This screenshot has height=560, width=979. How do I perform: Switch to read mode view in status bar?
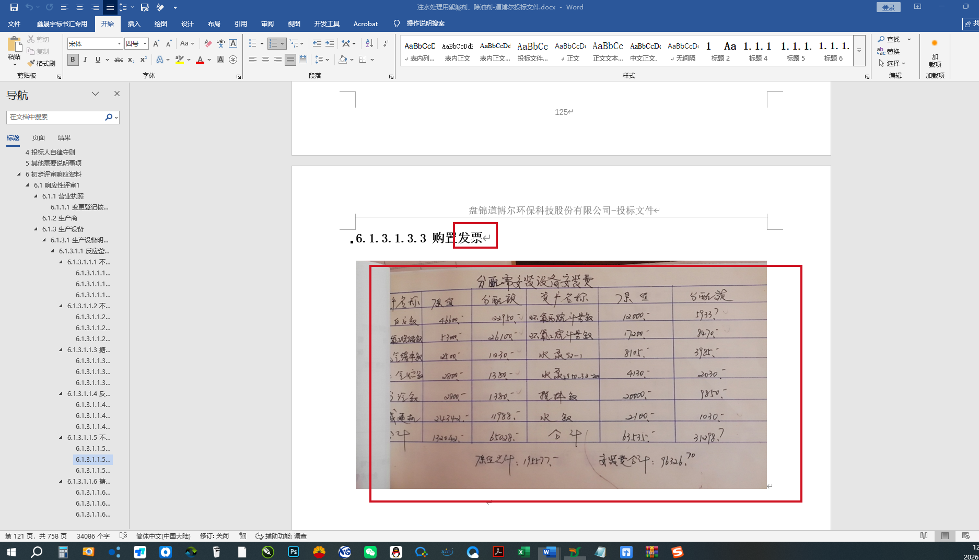click(924, 536)
